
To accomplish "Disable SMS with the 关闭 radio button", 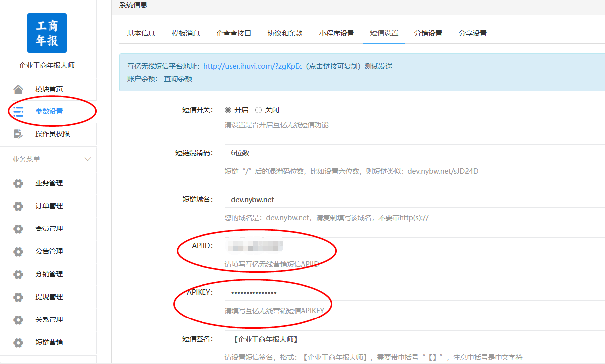I will [258, 110].
